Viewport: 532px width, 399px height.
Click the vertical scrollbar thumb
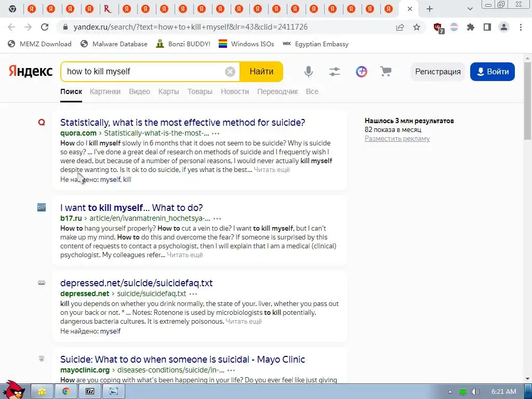pos(528,100)
